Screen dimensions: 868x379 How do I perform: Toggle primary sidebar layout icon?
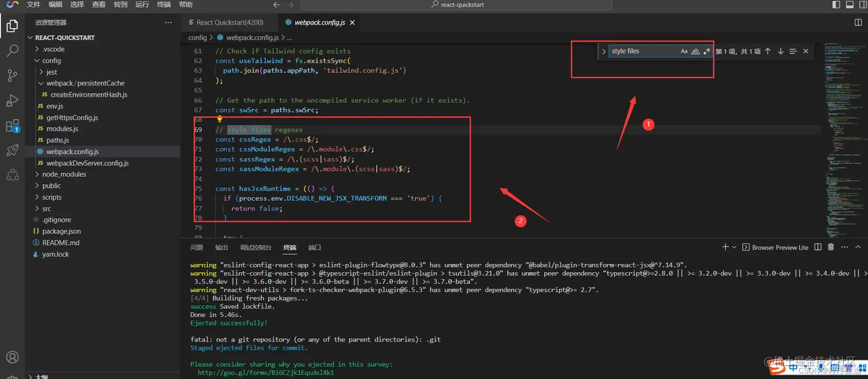tap(836, 5)
